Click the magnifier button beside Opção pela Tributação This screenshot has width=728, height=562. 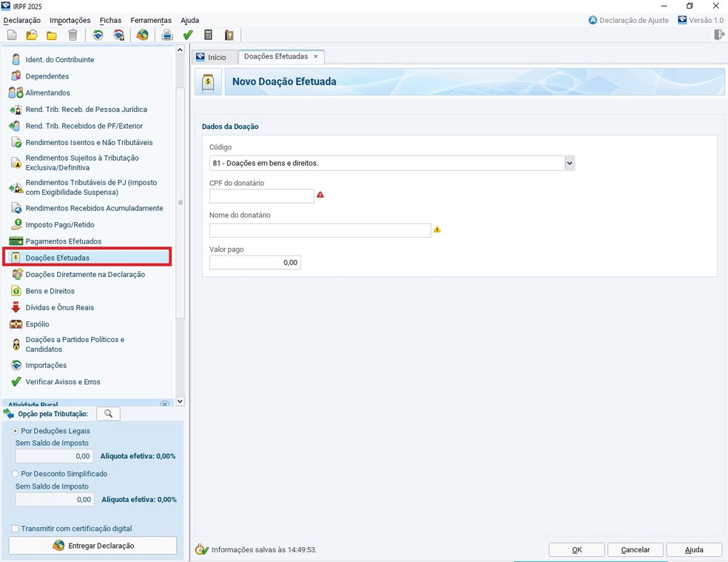click(108, 414)
